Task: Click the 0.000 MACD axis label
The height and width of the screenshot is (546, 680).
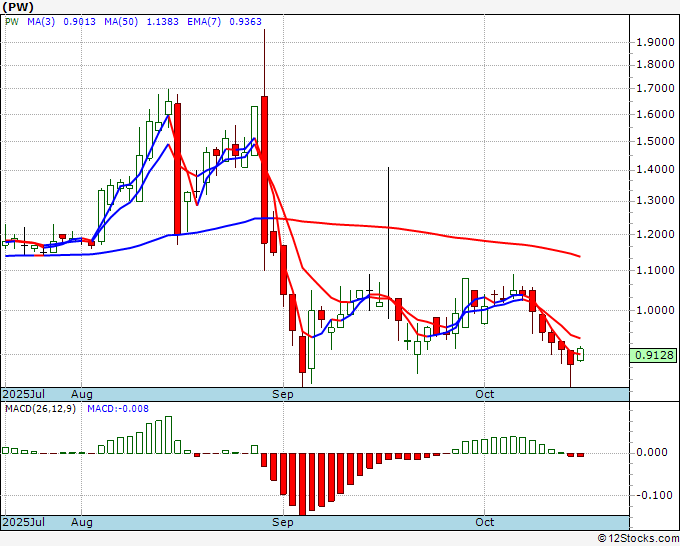Action: coord(651,452)
